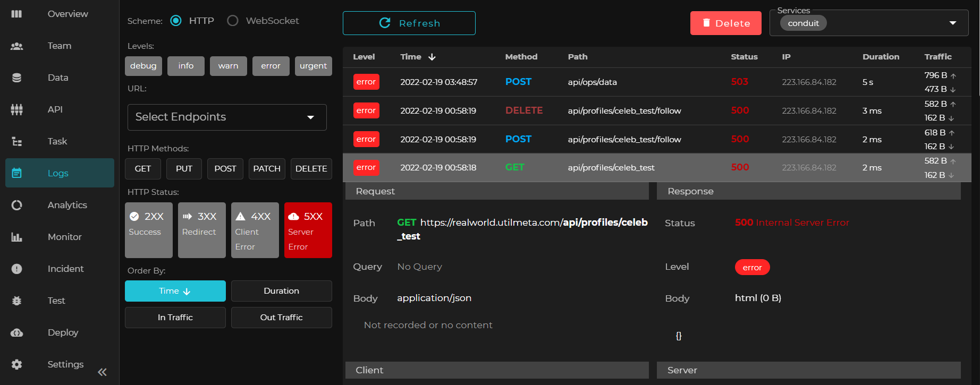Filter by DELETE method
The height and width of the screenshot is (385, 980).
(x=311, y=169)
